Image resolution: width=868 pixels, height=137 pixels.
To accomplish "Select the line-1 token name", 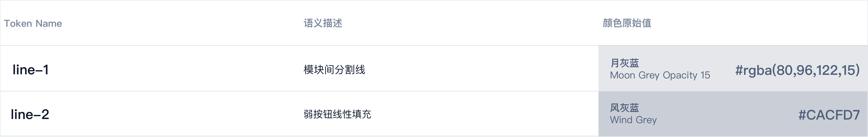I will tap(31, 70).
